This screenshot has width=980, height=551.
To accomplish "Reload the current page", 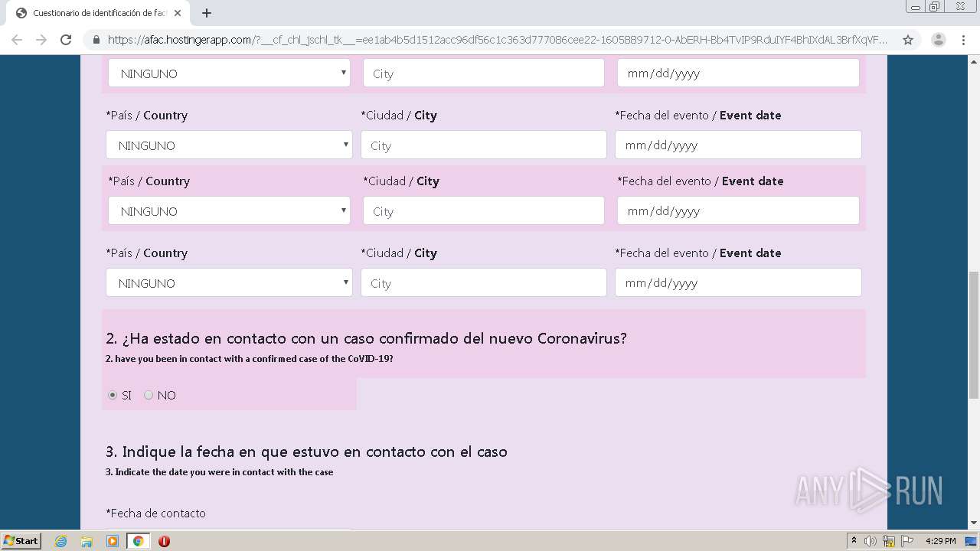I will coord(66,40).
